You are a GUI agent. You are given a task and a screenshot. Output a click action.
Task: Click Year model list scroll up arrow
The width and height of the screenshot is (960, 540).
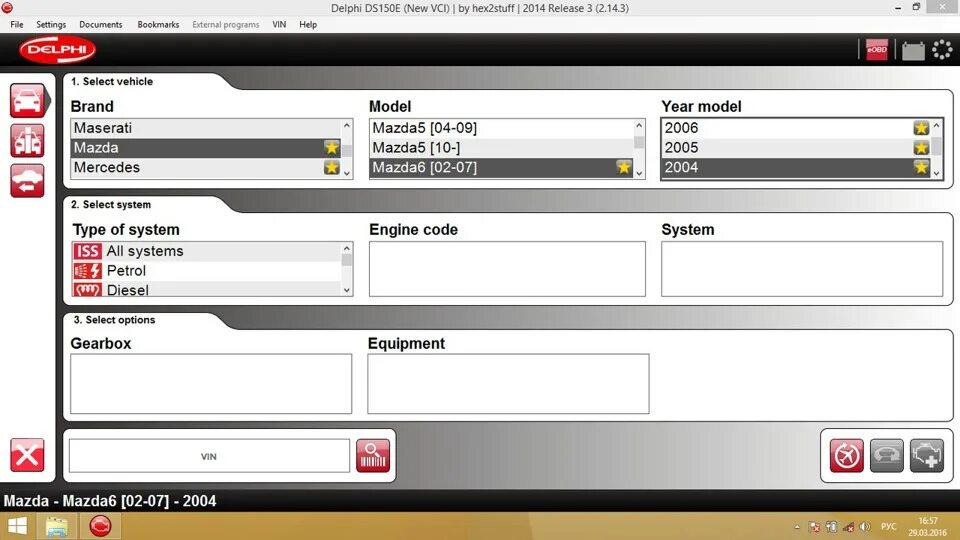pyautogui.click(x=936, y=125)
